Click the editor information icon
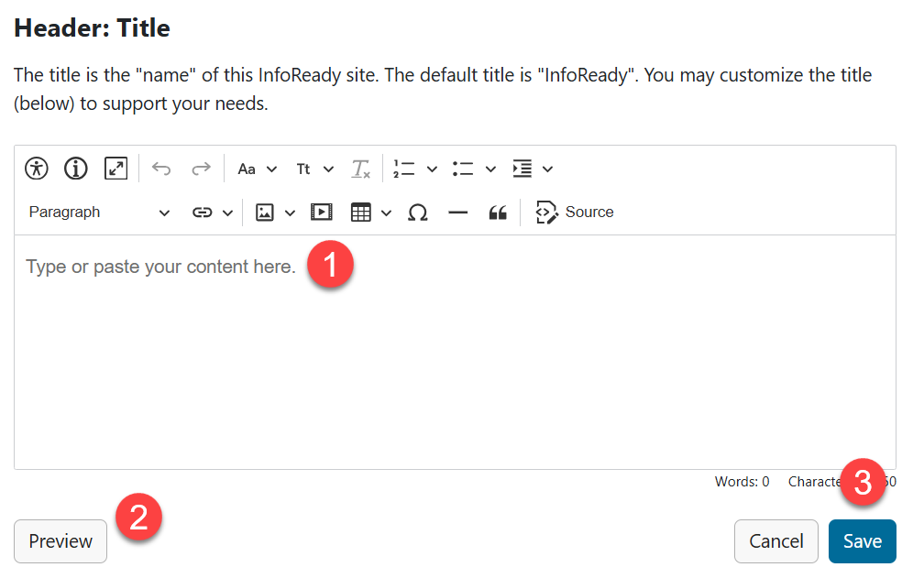The image size is (924, 578). 75,168
